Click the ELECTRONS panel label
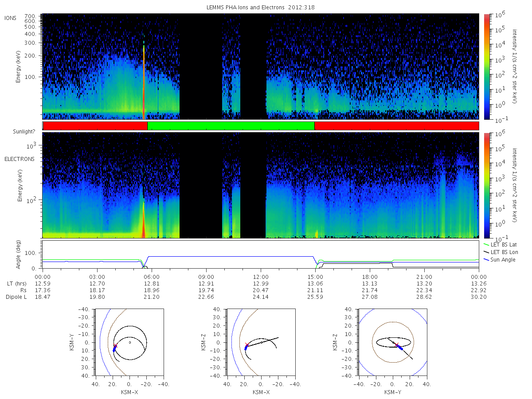This screenshot has height=399, width=532. [19, 159]
